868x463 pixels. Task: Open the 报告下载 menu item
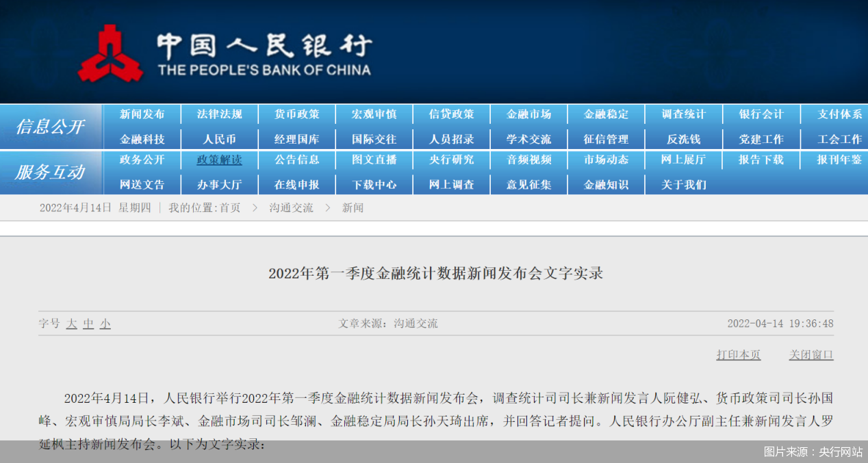761,160
